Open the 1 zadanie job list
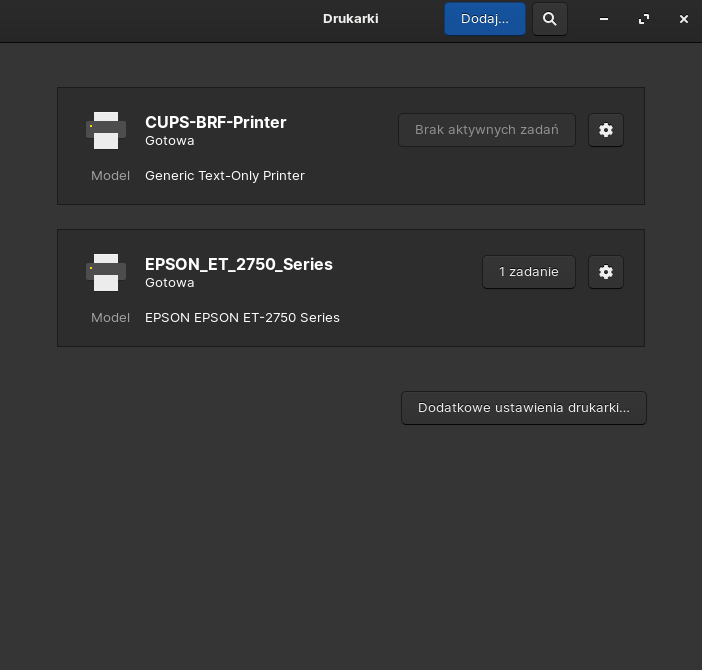 click(x=529, y=272)
